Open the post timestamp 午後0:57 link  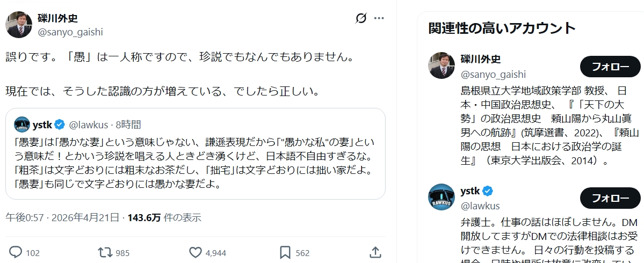pyautogui.click(x=62, y=217)
